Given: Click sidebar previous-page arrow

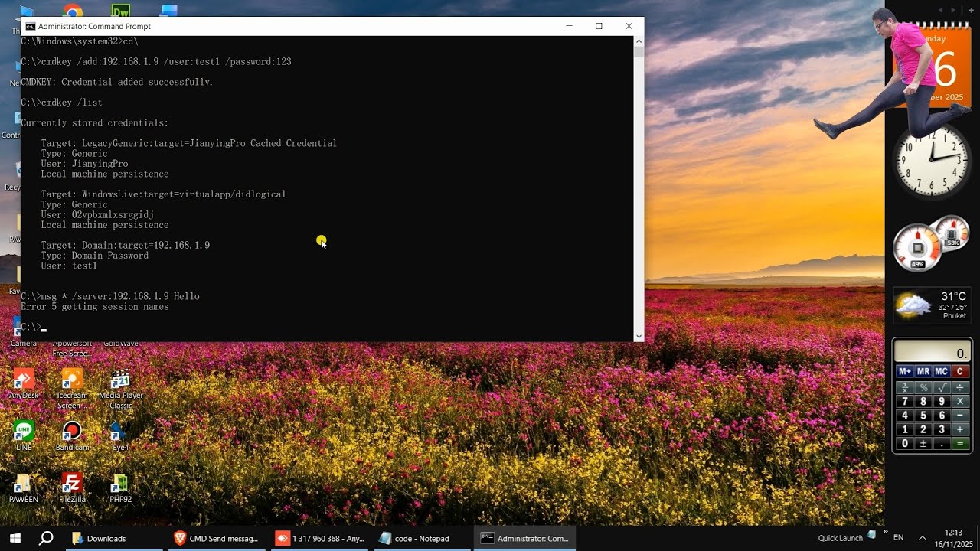Looking at the screenshot, I should point(941,10).
